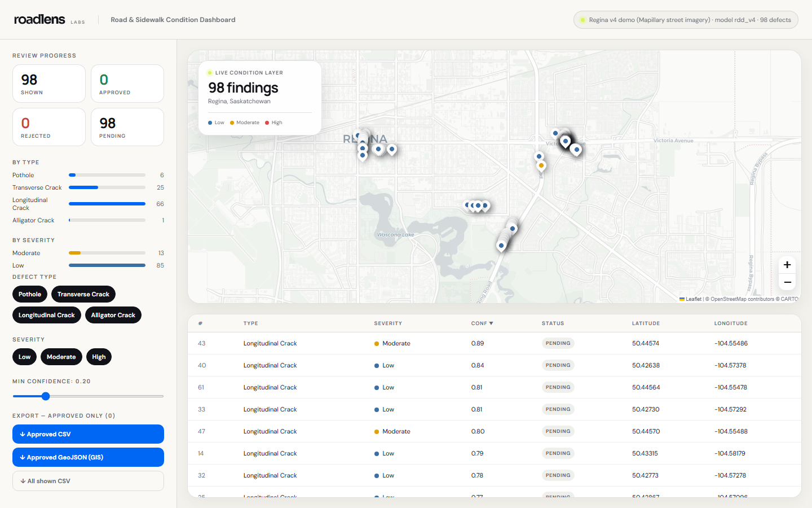
Task: Click the 98 Pending stat card
Action: pos(127,127)
